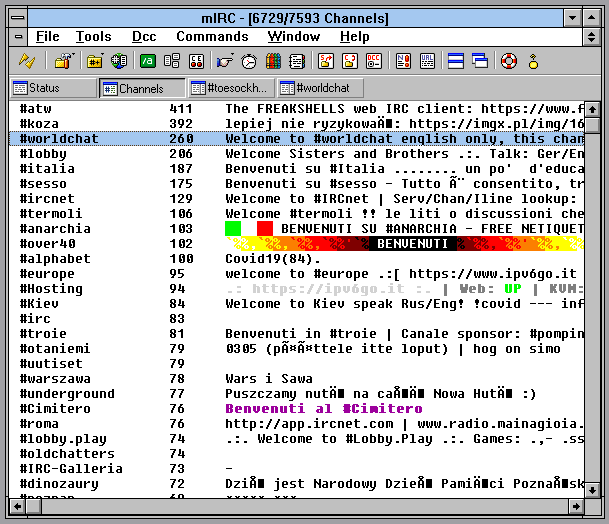
Task: Select the #anarchia channel row
Action: [x=297, y=229]
